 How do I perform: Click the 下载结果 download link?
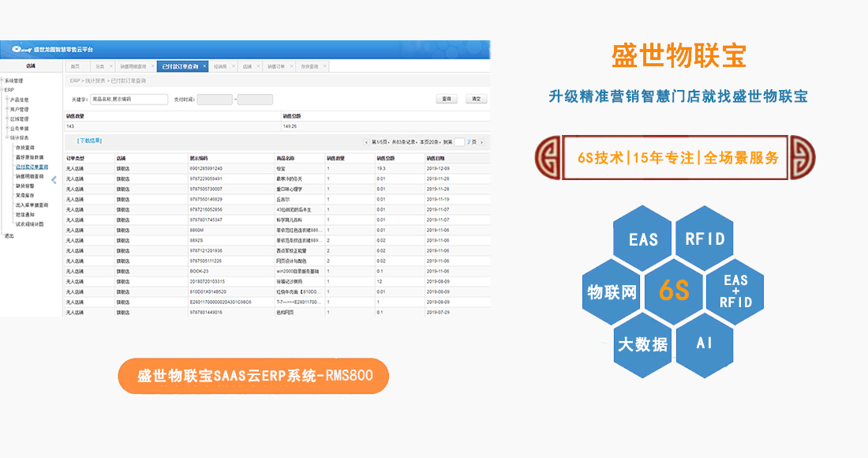tap(89, 141)
